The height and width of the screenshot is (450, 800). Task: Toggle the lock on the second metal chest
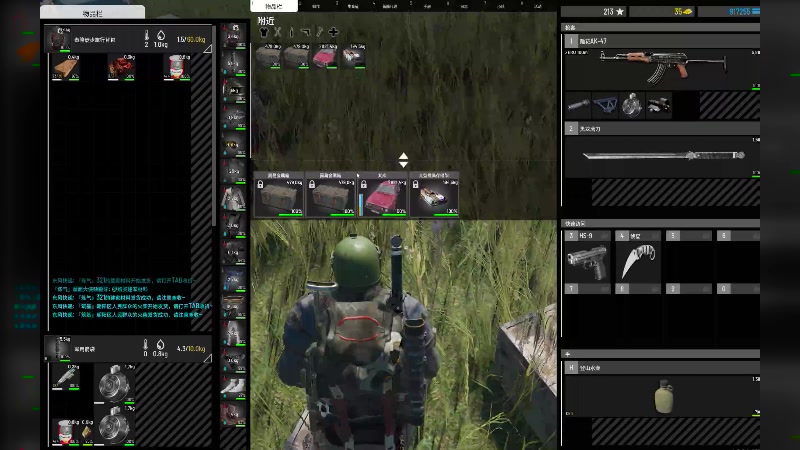312,184
